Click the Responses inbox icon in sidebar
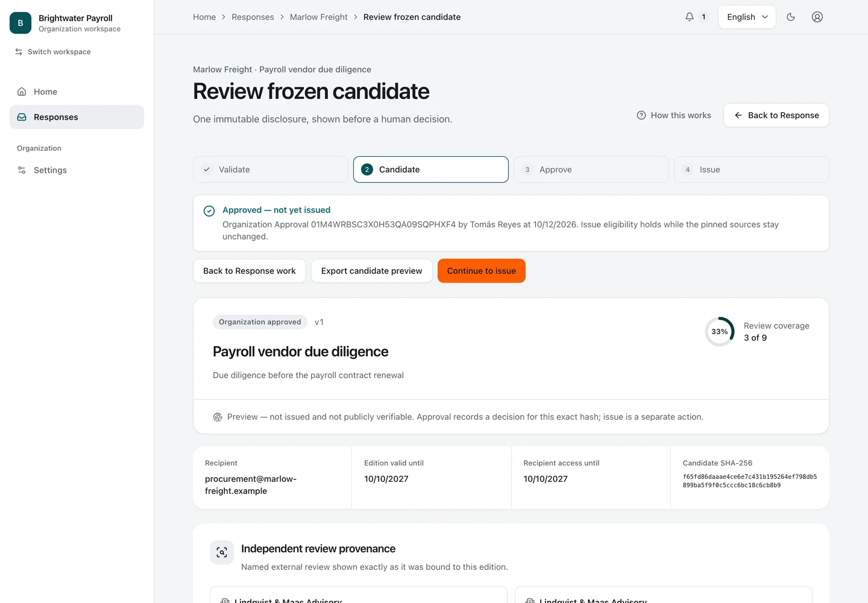 tap(22, 117)
